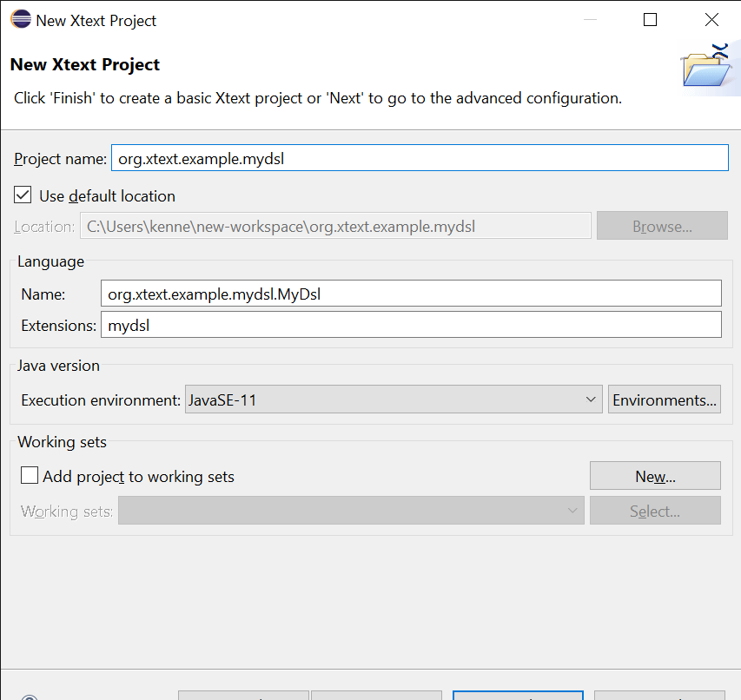The image size is (741, 700).
Task: Click the Eclipse icon in the title bar
Action: click(21, 20)
